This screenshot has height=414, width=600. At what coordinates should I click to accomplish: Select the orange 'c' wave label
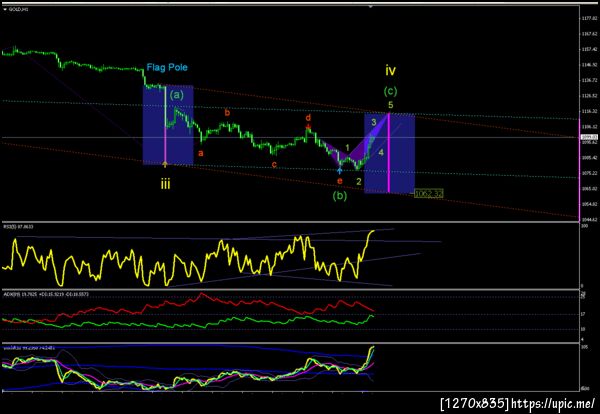pos(274,165)
